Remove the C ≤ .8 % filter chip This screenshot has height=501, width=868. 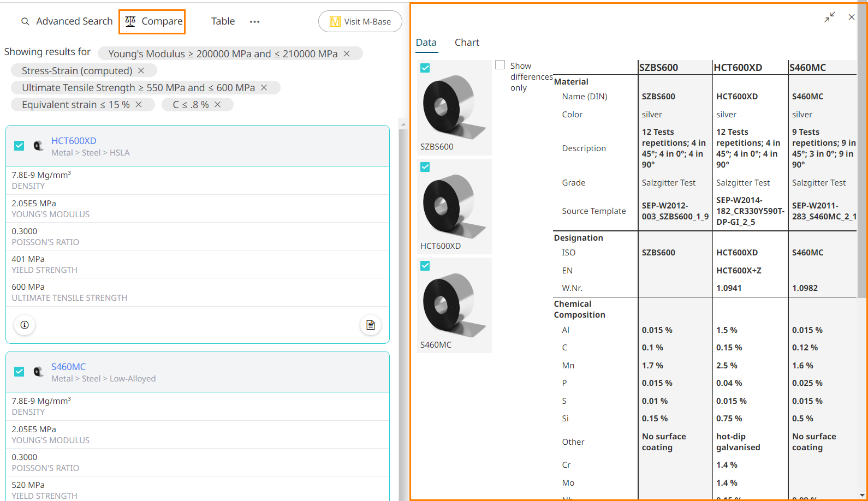(217, 104)
